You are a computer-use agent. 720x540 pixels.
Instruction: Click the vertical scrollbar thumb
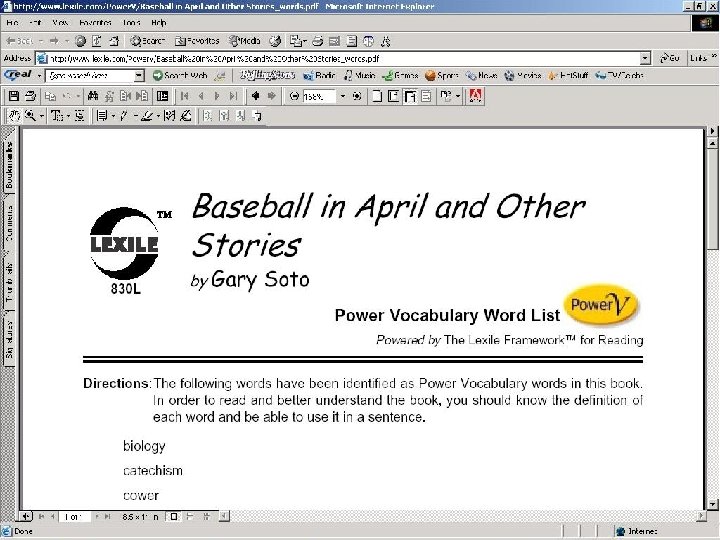[x=712, y=199]
